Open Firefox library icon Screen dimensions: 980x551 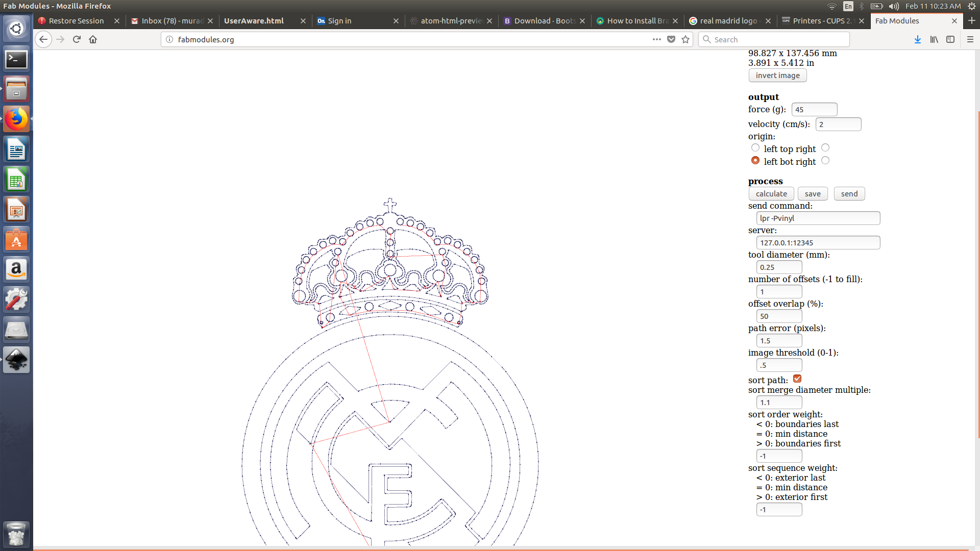pos(934,39)
